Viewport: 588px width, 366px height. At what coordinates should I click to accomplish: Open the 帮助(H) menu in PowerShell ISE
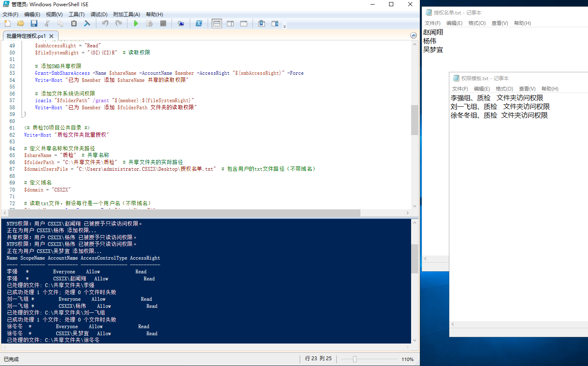pyautogui.click(x=154, y=14)
